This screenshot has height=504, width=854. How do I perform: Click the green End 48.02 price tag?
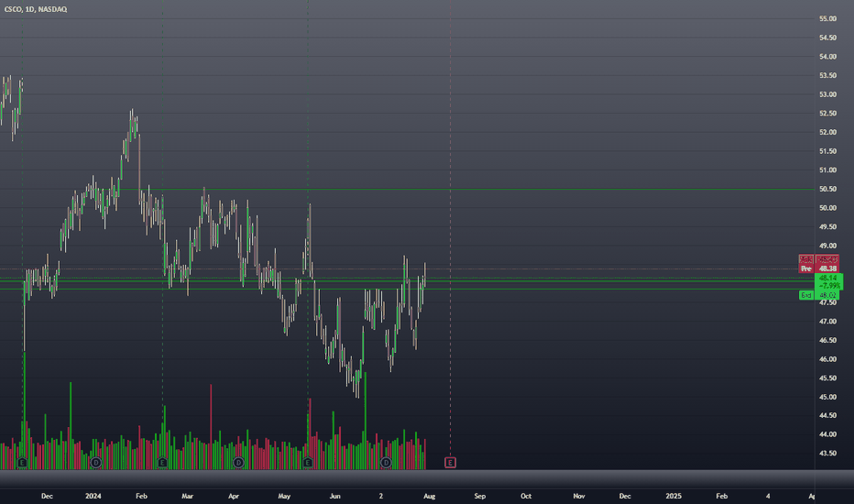(x=818, y=295)
